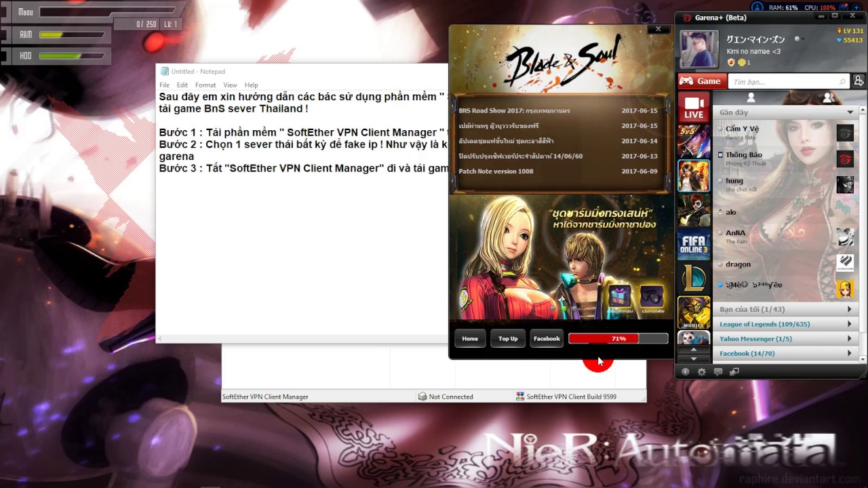The image size is (868, 488).
Task: Click the yellow cartoon avatar in the friends list
Action: click(x=844, y=289)
